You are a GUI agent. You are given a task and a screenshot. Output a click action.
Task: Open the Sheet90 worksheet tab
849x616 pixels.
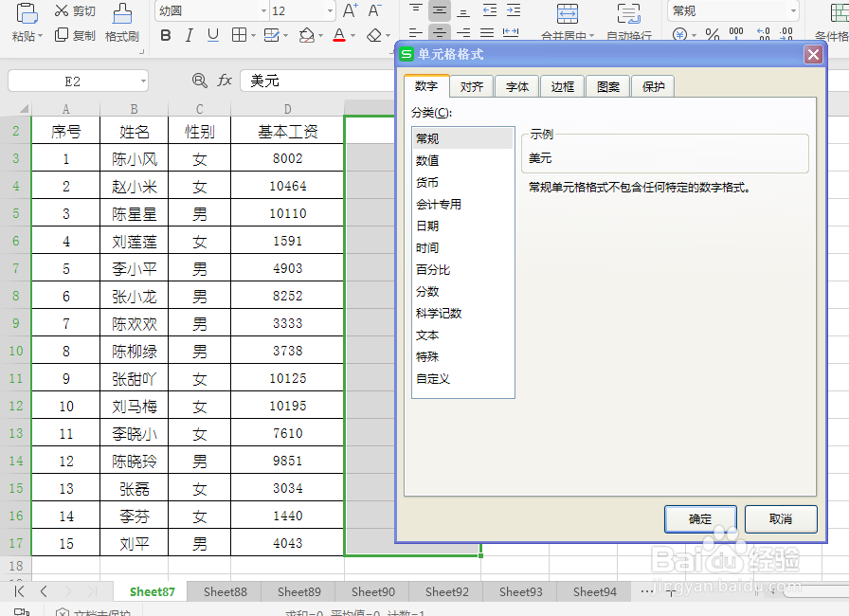[x=371, y=591]
